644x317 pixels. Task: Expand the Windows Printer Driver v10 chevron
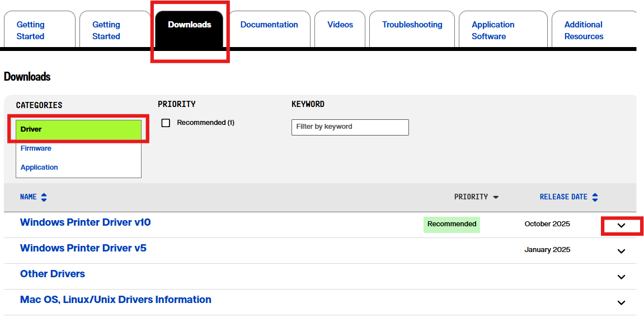click(621, 225)
